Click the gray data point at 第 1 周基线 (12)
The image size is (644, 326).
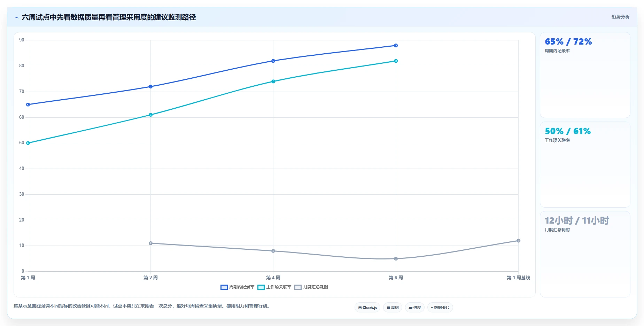click(x=518, y=241)
